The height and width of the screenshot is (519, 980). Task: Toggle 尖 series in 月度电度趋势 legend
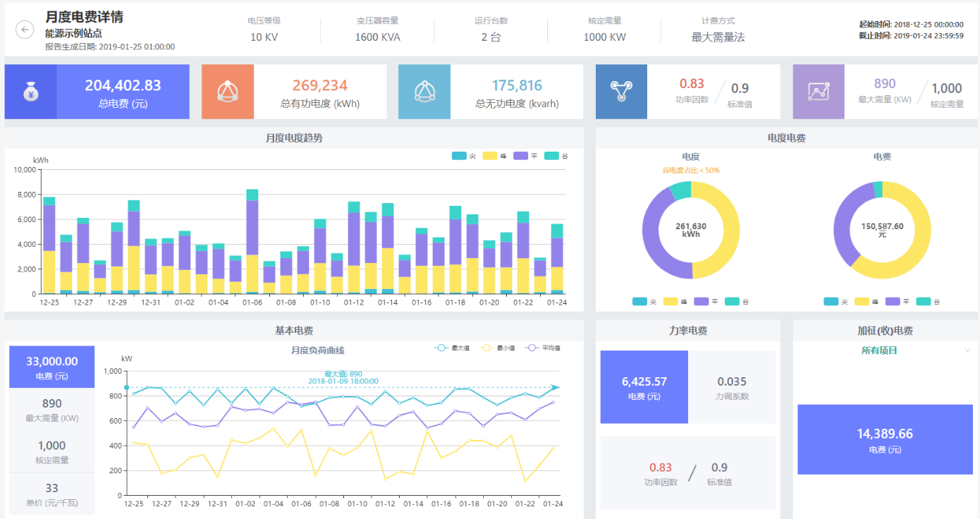(463, 156)
